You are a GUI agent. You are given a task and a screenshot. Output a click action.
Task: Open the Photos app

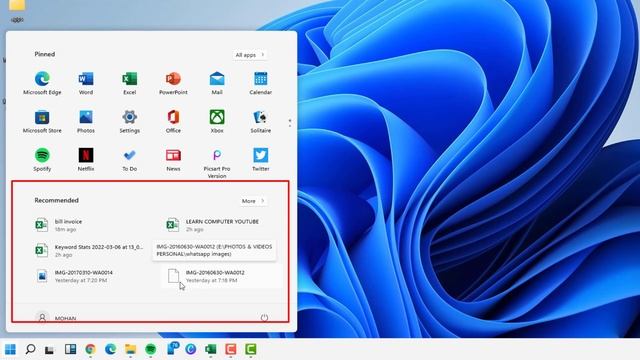[86, 122]
